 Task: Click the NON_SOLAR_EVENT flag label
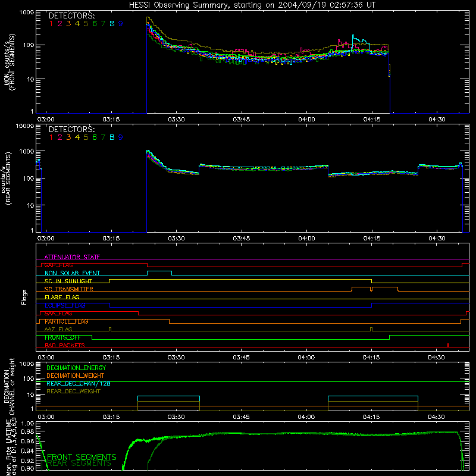72,273
